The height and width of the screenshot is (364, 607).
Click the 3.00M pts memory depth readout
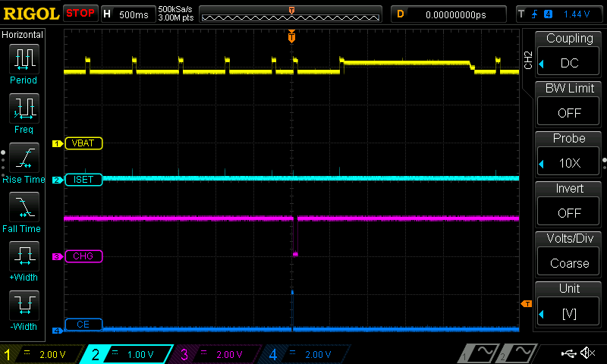click(x=176, y=17)
